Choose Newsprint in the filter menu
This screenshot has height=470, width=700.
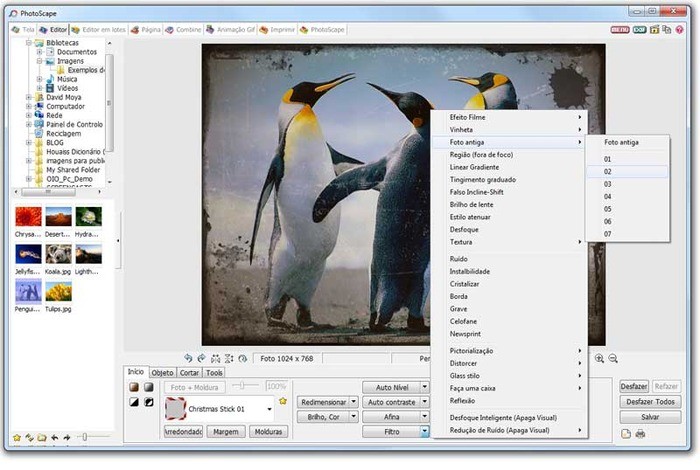coord(508,334)
